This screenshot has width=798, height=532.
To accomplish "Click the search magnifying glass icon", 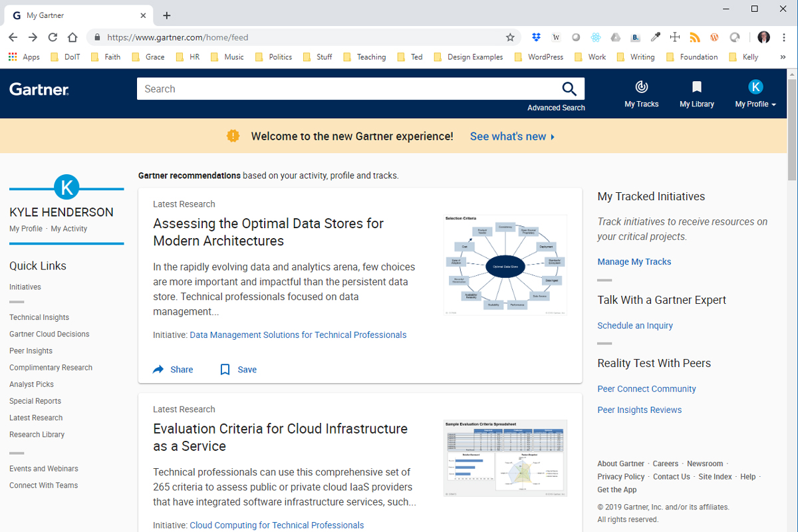I will (569, 88).
